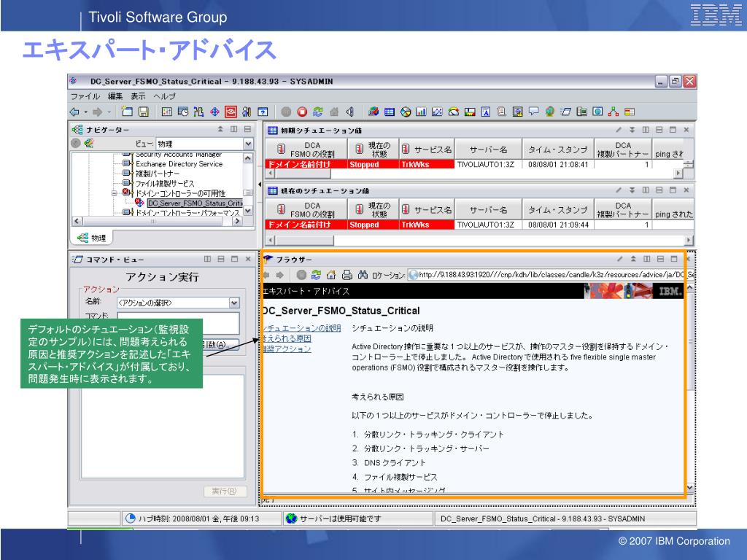Select the Topology view icon
This screenshot has height=560, width=747.
coord(614,112)
